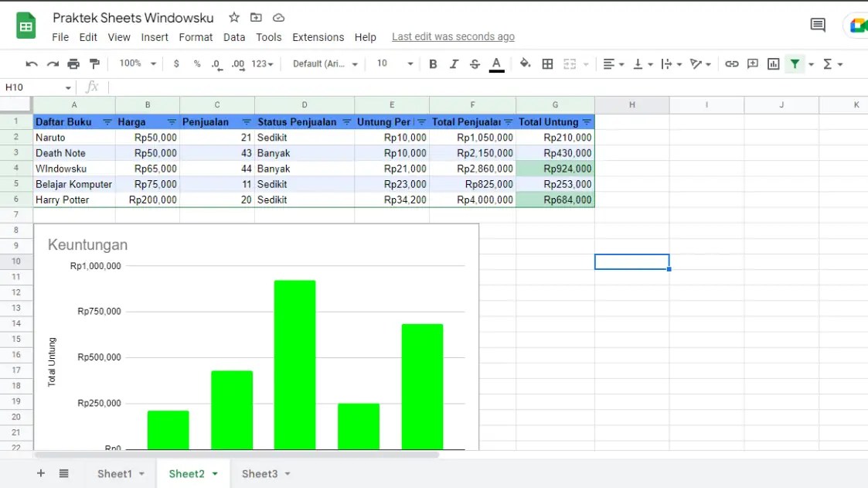This screenshot has width=868, height=488.
Task: Open the Sheets home icon
Action: [x=26, y=26]
